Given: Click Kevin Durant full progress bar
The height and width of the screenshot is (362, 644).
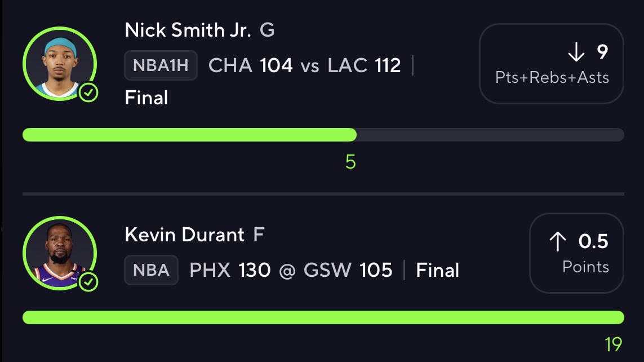Looking at the screenshot, I should (323, 317).
